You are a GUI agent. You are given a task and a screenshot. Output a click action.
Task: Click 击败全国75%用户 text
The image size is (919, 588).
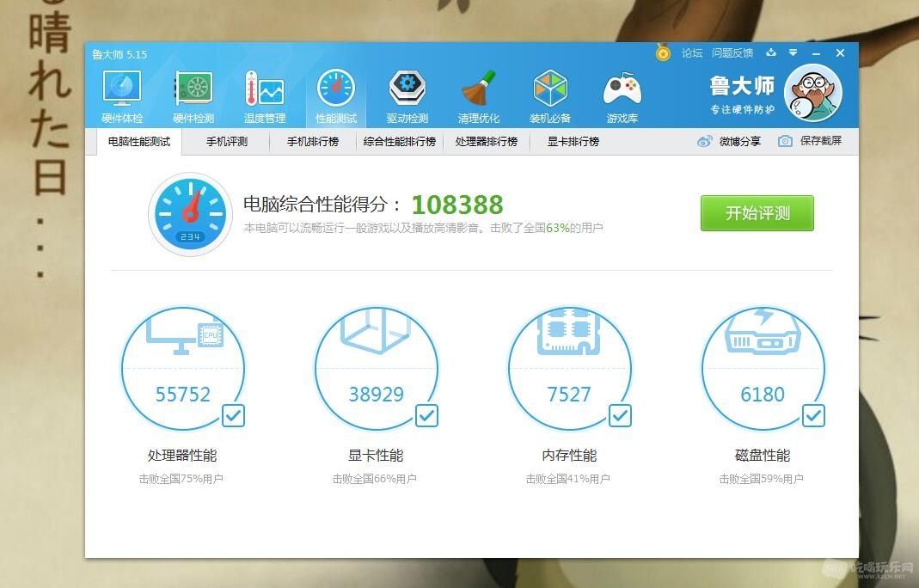(x=181, y=479)
